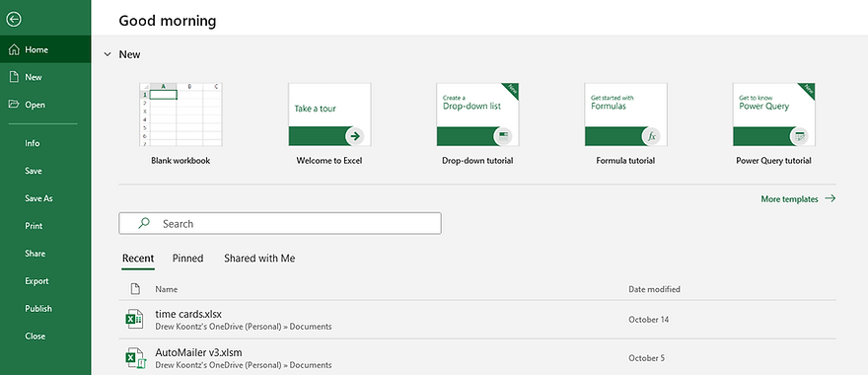The width and height of the screenshot is (868, 375).
Task: Click the list icon on Drop-down list template
Action: (x=503, y=136)
